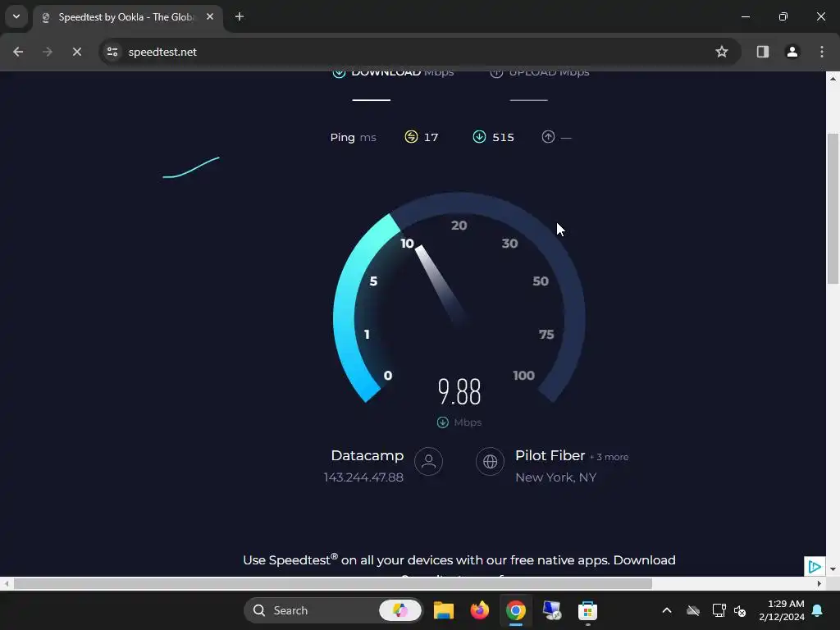Click the scroll down arrow
Viewport: 840px width, 630px height.
[x=833, y=569]
